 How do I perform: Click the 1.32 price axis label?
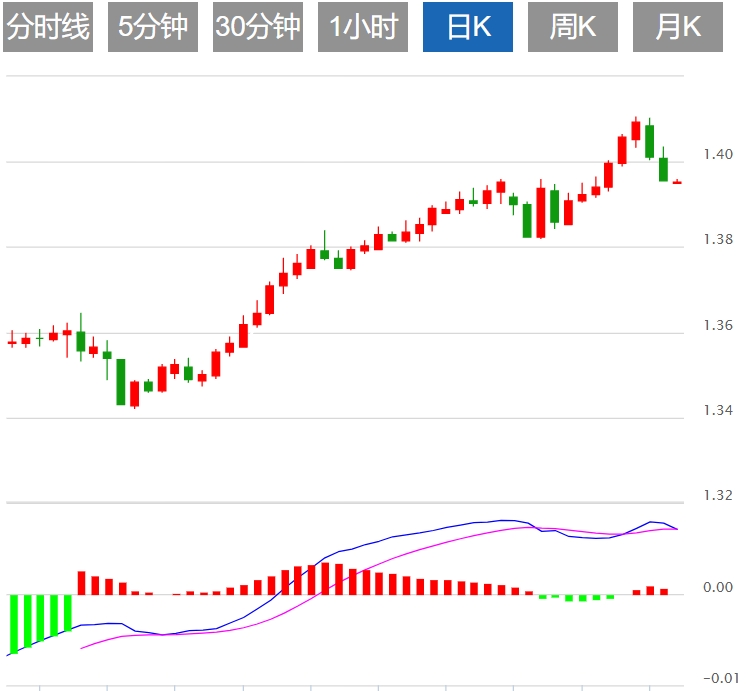[x=718, y=496]
